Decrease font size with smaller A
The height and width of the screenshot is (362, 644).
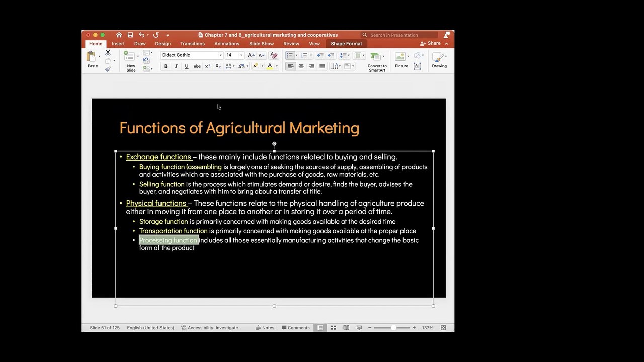[x=261, y=55]
